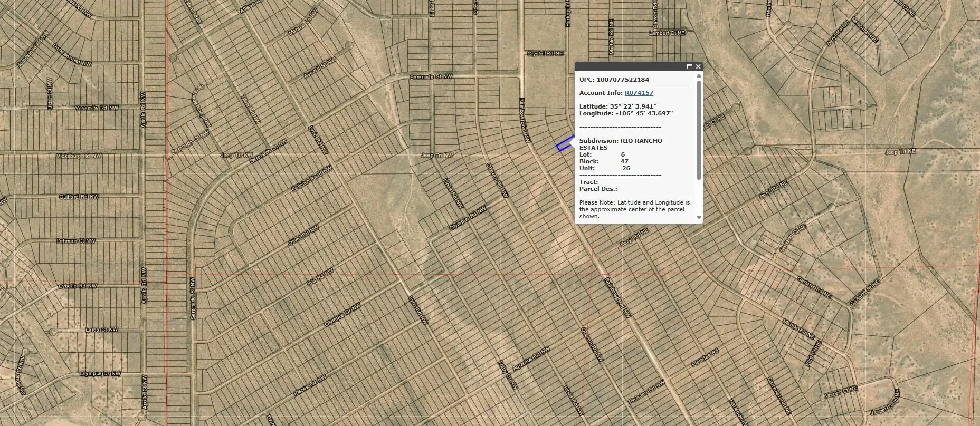Close the parcel info popup
This screenshot has width=980, height=426.
(698, 66)
